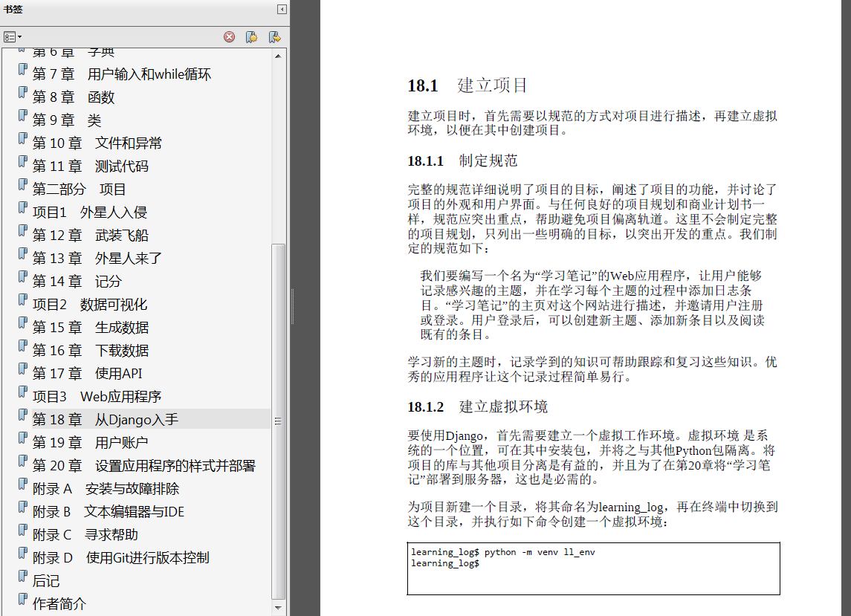
Task: Select highlighted bookmark 第 18 章 从Django入手
Action: click(106, 420)
